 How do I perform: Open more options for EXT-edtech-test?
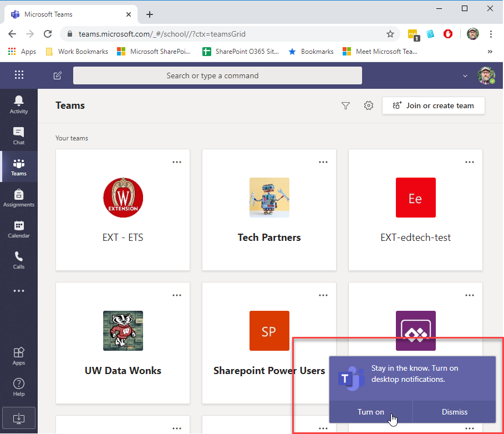470,162
